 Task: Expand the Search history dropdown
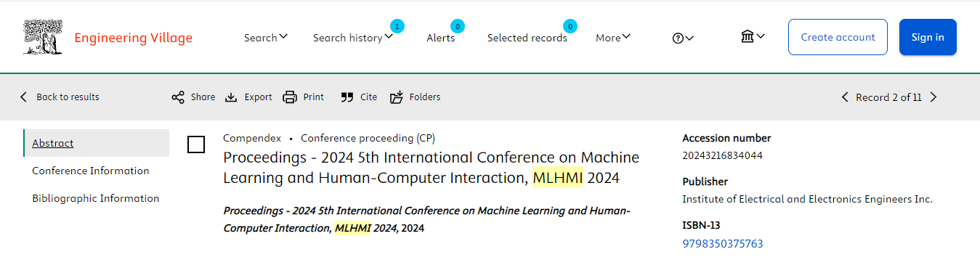tap(353, 38)
